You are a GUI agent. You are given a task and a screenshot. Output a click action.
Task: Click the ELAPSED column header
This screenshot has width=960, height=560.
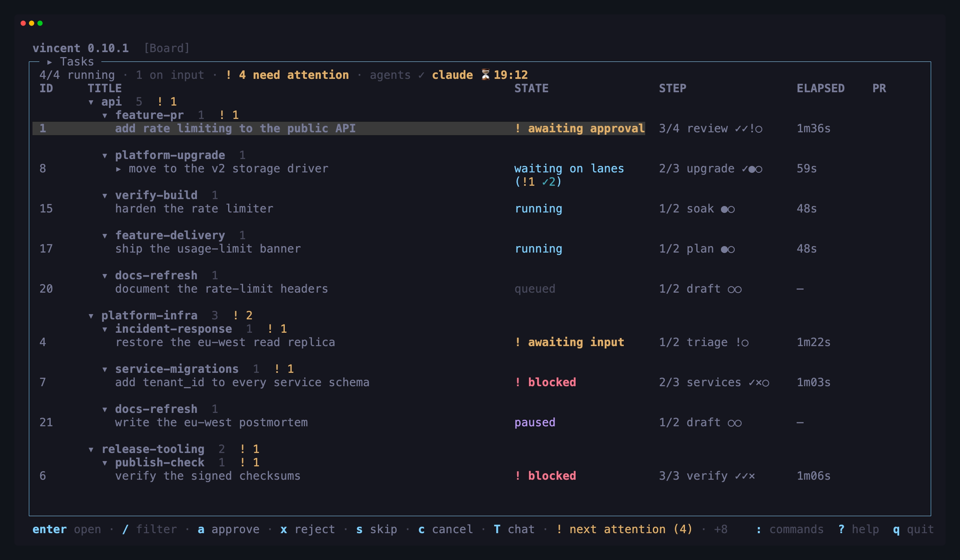click(x=820, y=88)
